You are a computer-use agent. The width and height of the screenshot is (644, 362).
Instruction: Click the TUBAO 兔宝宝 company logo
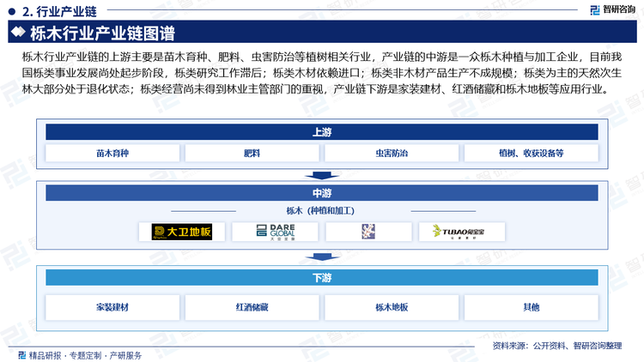459,232
